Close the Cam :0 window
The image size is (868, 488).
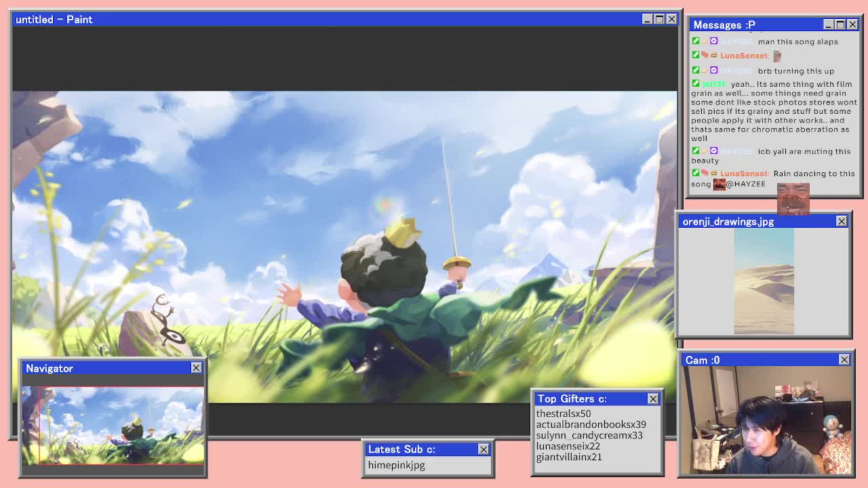tap(844, 359)
